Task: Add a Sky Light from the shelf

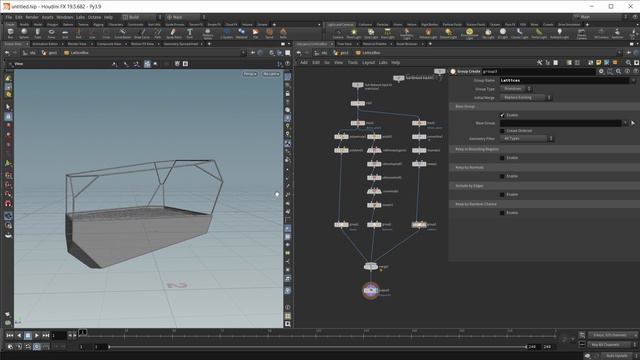Action: (488, 33)
